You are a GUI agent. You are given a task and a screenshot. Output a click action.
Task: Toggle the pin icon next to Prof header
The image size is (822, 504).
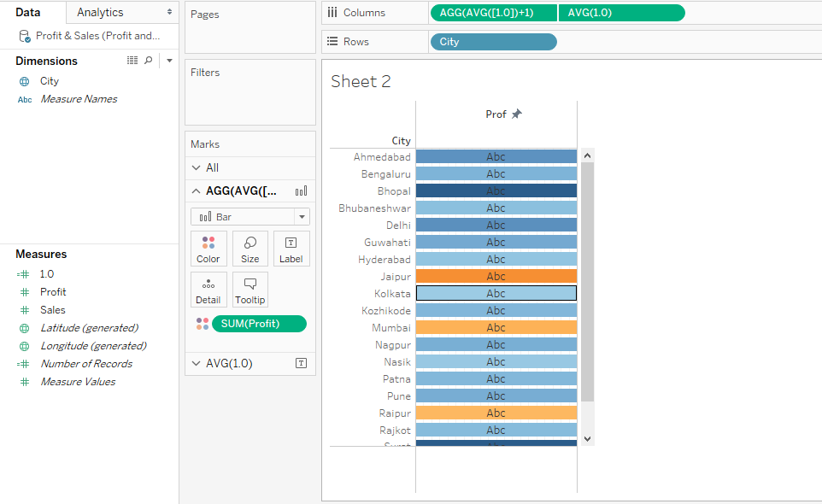516,114
